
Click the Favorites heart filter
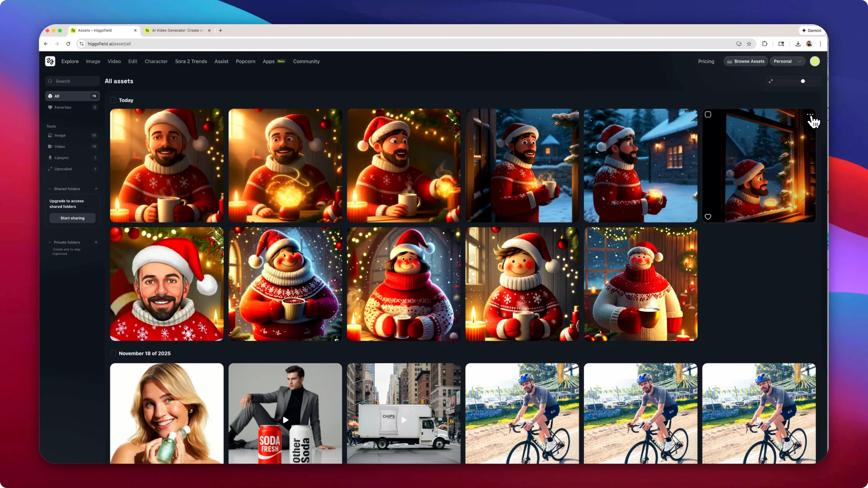point(63,107)
